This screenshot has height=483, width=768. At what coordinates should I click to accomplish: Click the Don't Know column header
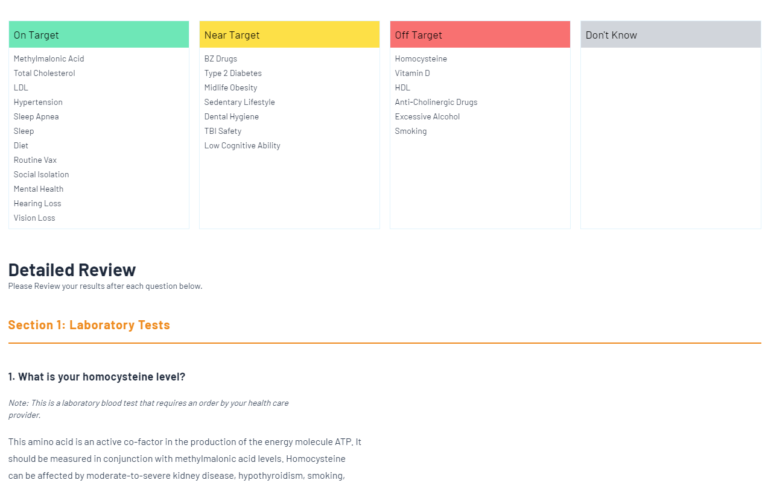(x=670, y=35)
